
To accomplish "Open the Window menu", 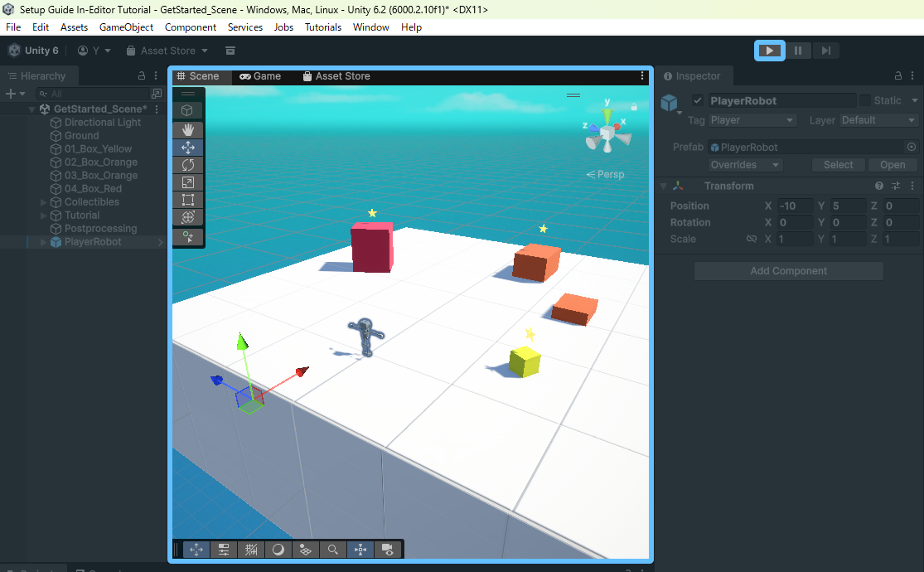I will [370, 27].
